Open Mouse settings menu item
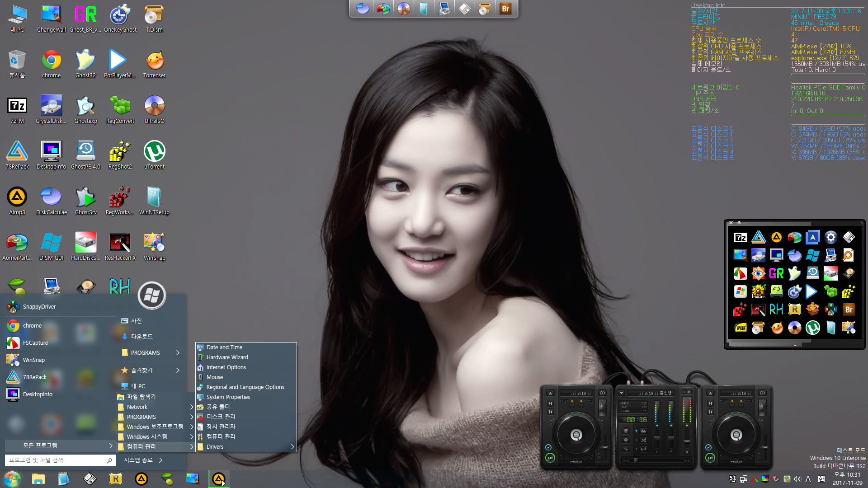The width and height of the screenshot is (868, 488). point(246,377)
